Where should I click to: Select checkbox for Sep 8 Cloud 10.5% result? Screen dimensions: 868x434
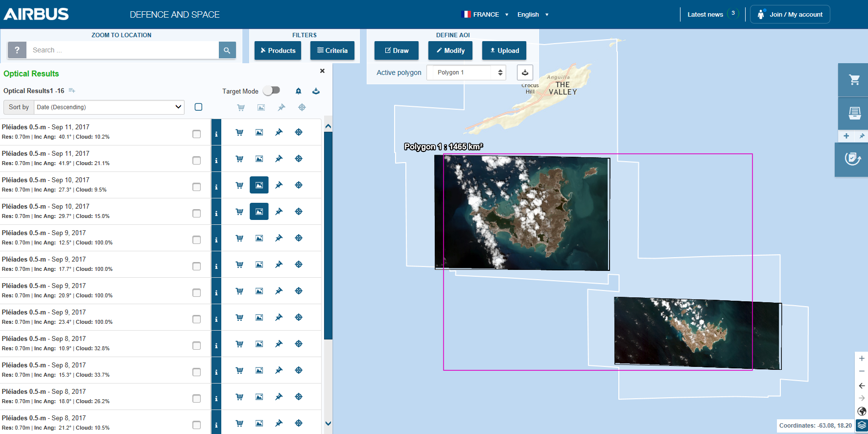(196, 425)
